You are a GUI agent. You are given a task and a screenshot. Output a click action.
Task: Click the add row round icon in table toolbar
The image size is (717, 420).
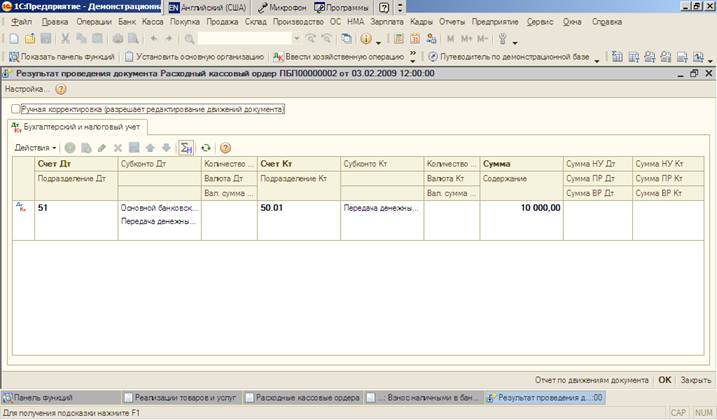[x=70, y=148]
